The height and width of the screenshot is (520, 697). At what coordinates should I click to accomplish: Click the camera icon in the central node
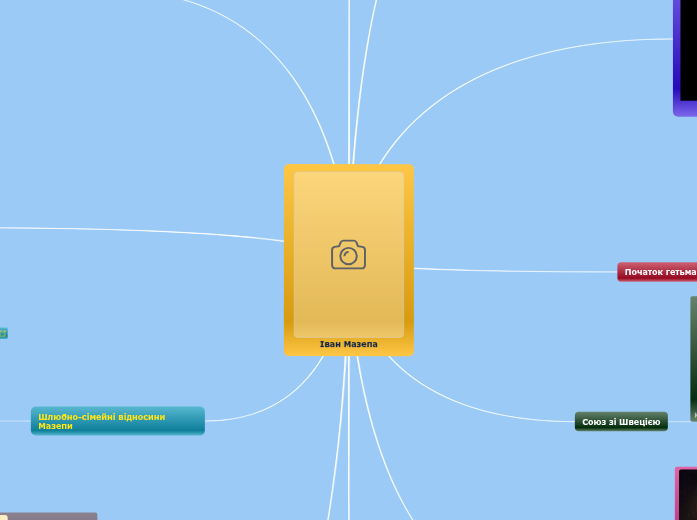pyautogui.click(x=348, y=255)
